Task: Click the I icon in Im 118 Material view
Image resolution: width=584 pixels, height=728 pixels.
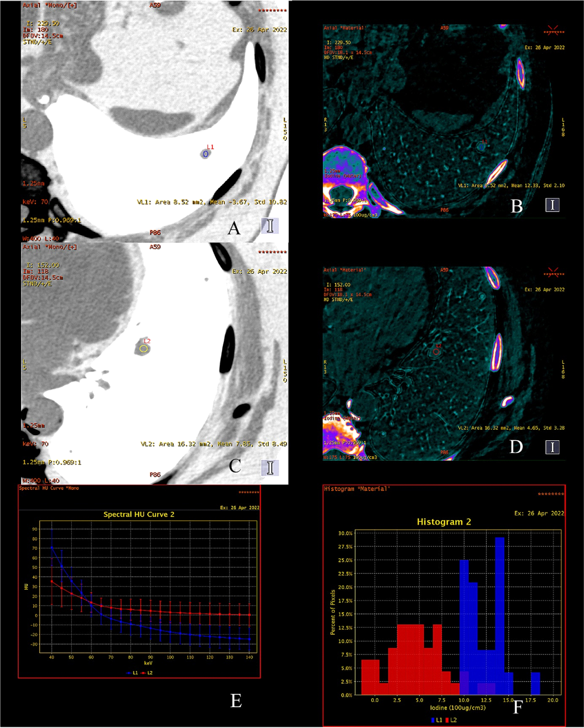Action: tap(552, 447)
